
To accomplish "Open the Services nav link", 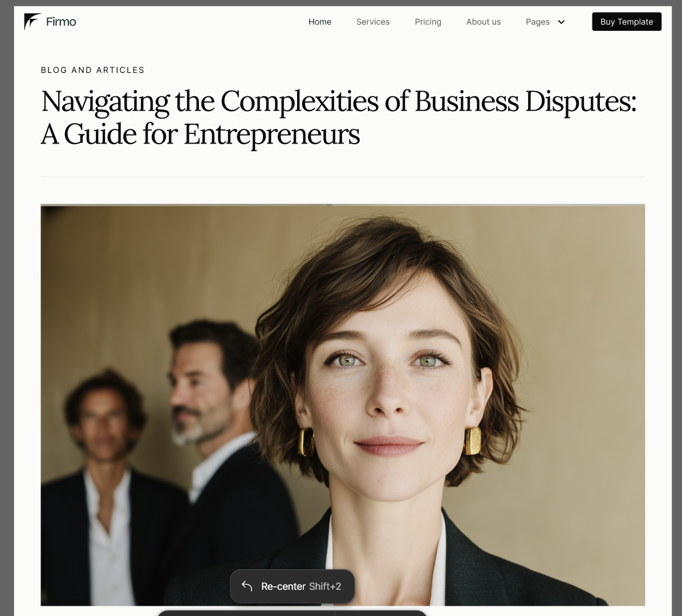I will [x=373, y=22].
